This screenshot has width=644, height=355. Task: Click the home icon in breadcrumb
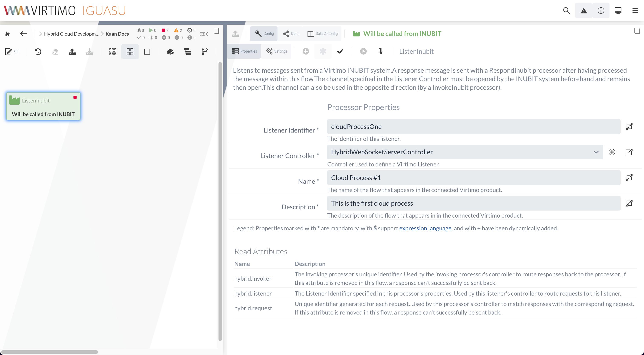pyautogui.click(x=7, y=34)
